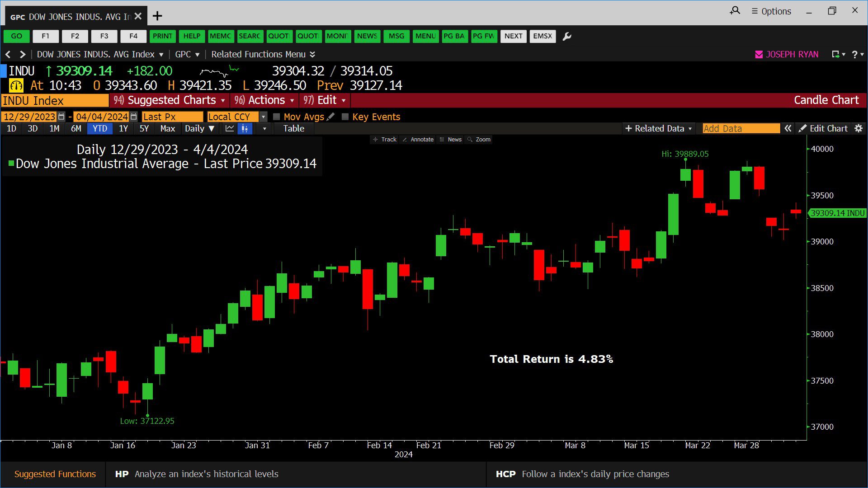Enable the Mov Avgs checkbox
868x488 pixels.
pyautogui.click(x=277, y=117)
